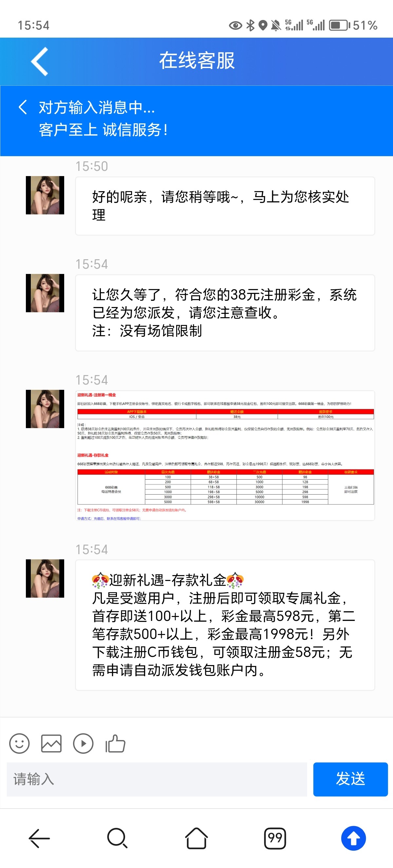The height and width of the screenshot is (868, 393).
Task: Open the emoji smiley picker
Action: click(x=19, y=743)
